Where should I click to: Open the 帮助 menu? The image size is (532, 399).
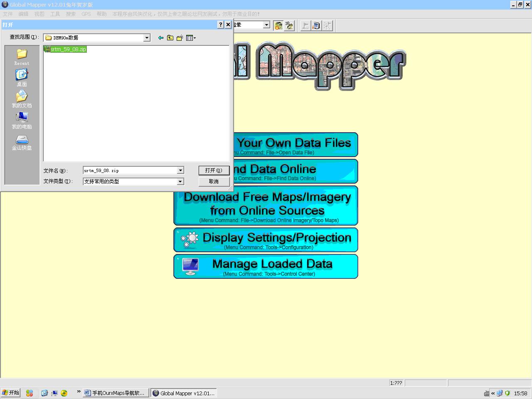pos(101,14)
